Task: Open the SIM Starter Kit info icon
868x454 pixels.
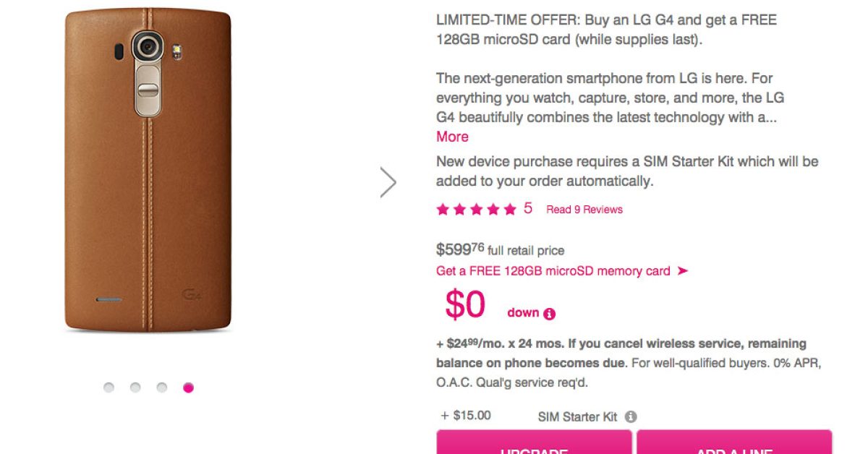Action: 631,416
